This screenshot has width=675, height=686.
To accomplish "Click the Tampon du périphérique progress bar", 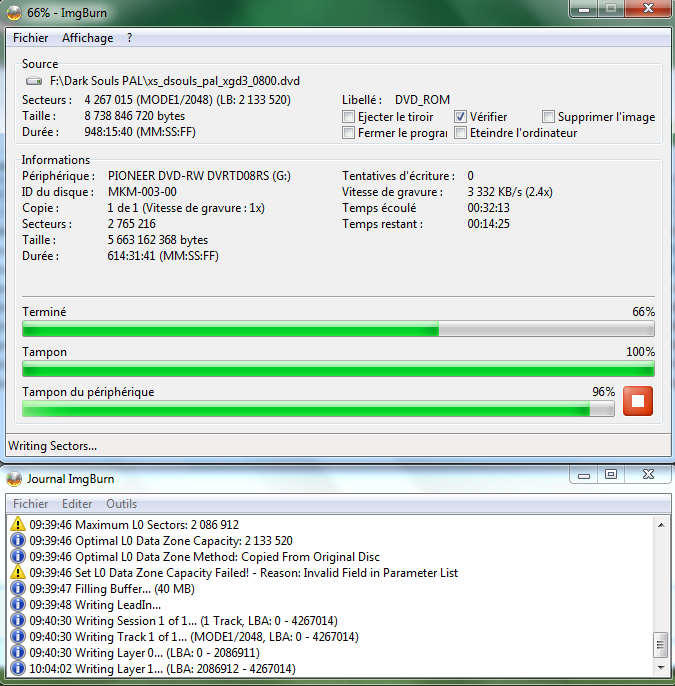I will coord(318,409).
